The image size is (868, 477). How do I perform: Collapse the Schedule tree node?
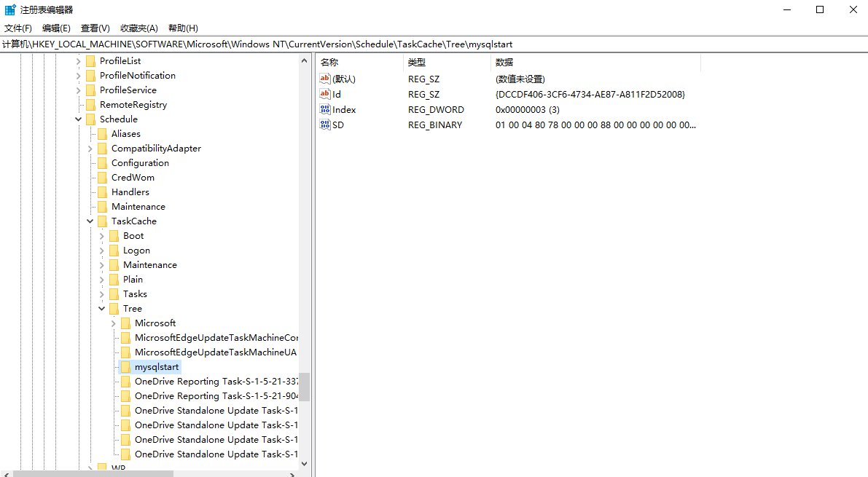pyautogui.click(x=78, y=119)
